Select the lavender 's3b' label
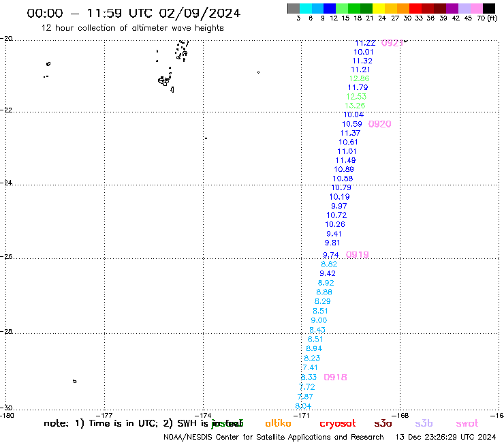The width and height of the screenshot is (504, 443). tap(424, 423)
